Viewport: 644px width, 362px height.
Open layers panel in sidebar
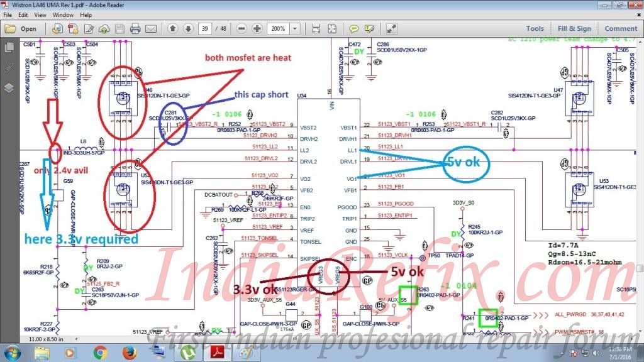coord(9,88)
